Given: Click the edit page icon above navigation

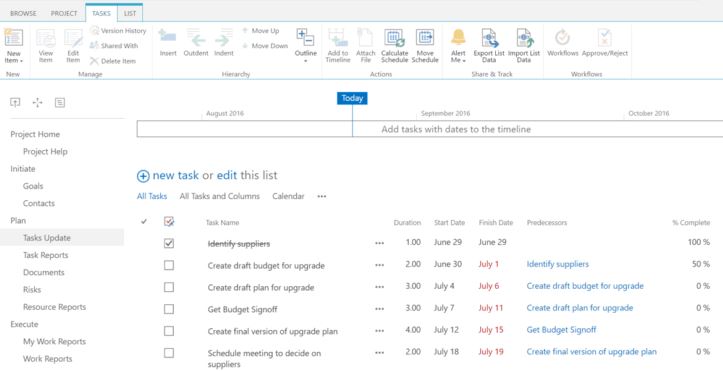Looking at the screenshot, I should (59, 102).
